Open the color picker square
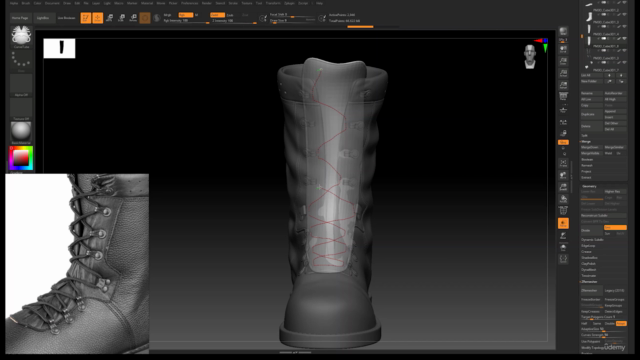 [21, 158]
